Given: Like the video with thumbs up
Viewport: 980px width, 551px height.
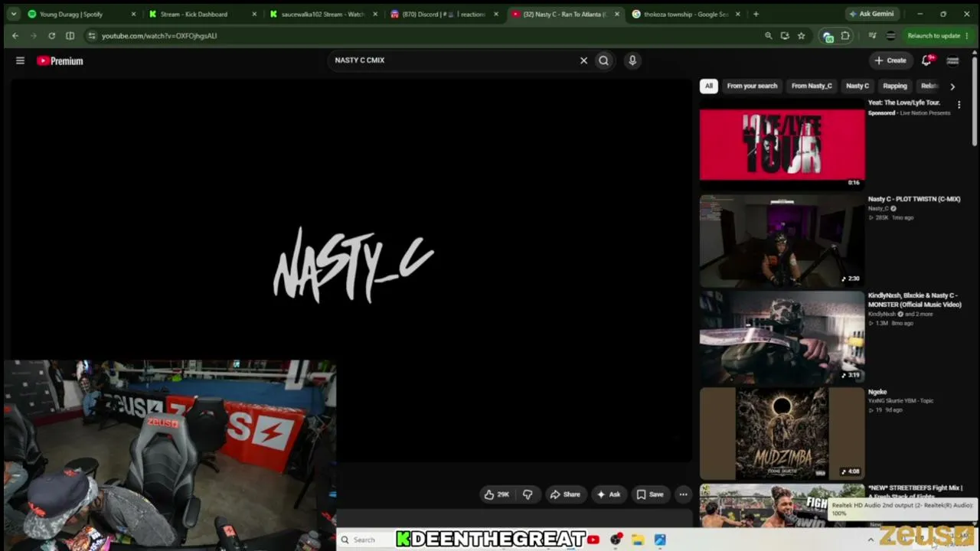Looking at the screenshot, I should pyautogui.click(x=497, y=494).
